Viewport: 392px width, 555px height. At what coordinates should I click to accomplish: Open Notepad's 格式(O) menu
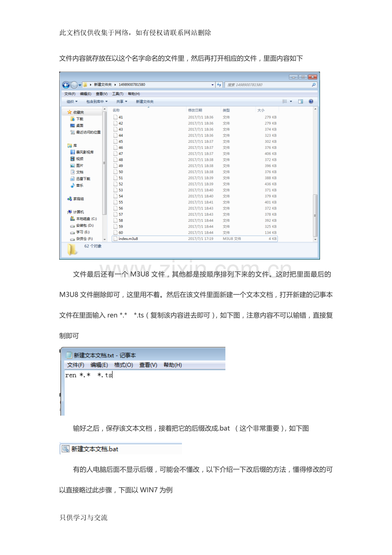pyautogui.click(x=124, y=365)
